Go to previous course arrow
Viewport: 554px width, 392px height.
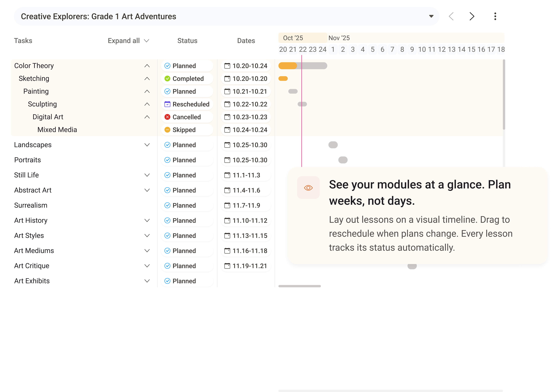click(x=451, y=16)
